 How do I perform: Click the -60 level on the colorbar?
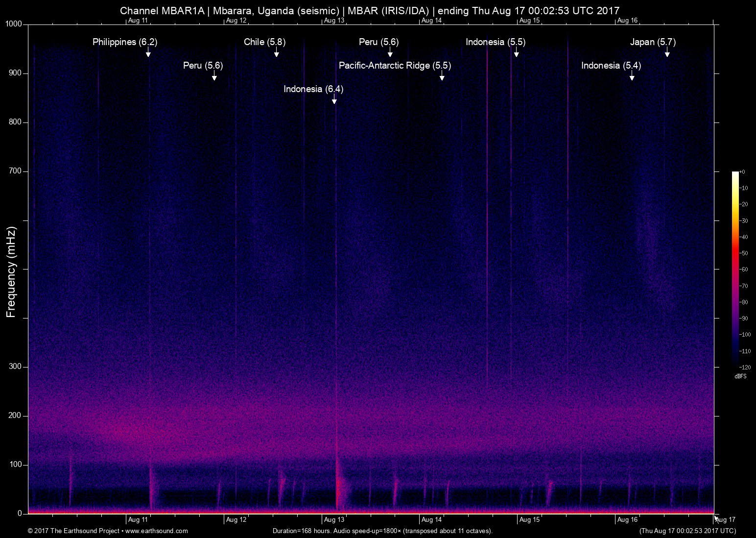[x=738, y=269]
